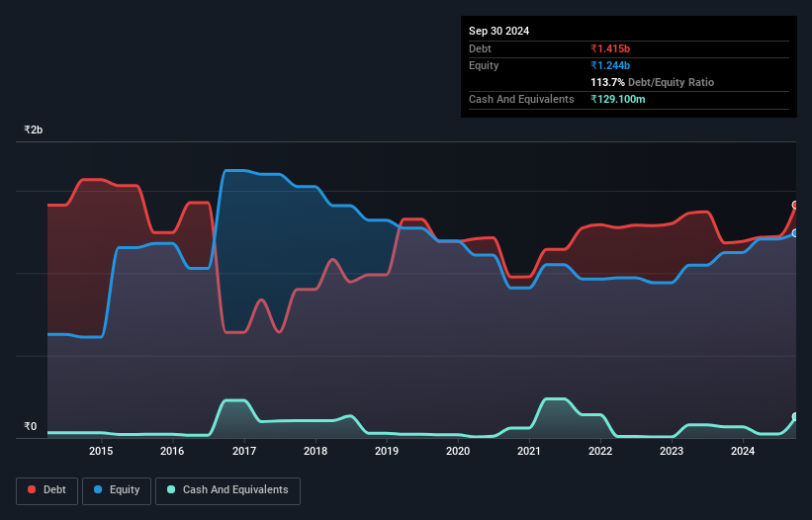Toggle Cash And Equivalents legend button
812x520 pixels.
(227, 490)
